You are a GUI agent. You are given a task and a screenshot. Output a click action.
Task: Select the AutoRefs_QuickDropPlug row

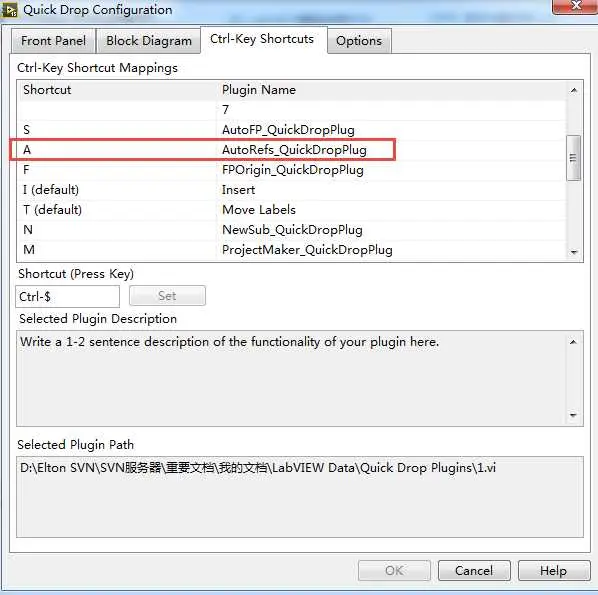[292, 150]
